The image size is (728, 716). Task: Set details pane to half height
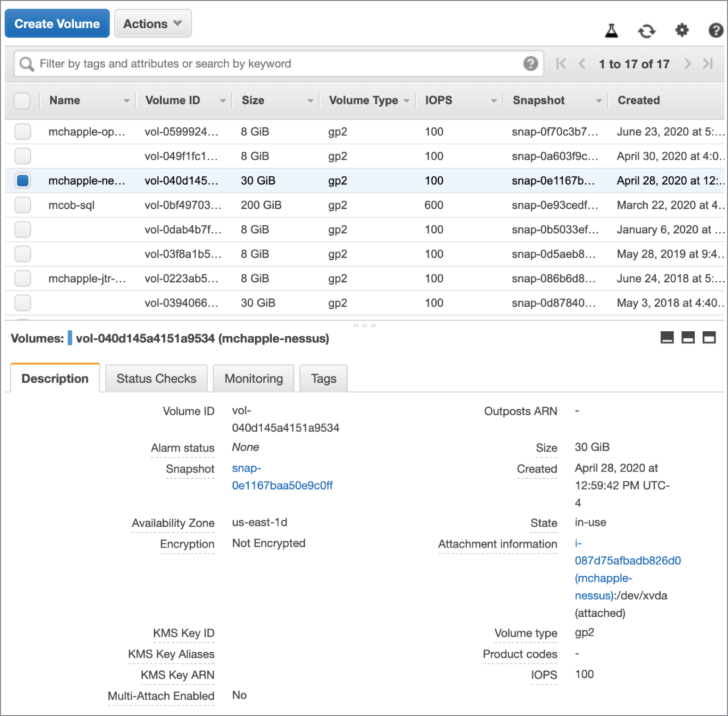[x=688, y=338]
